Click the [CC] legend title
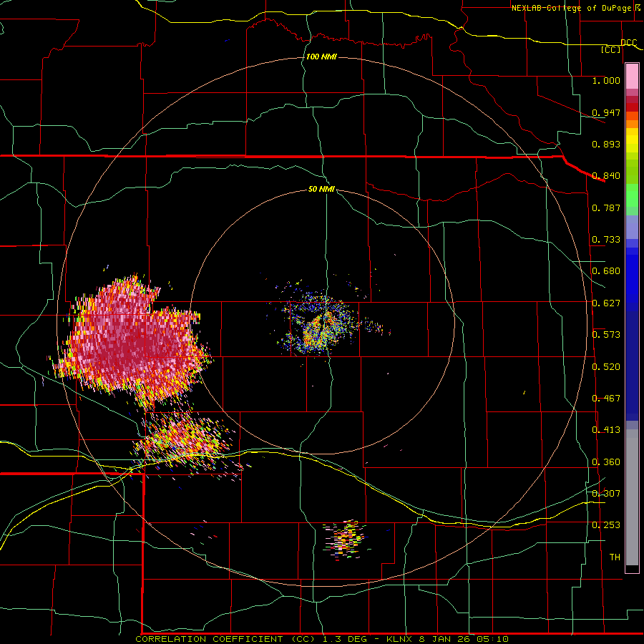The image size is (644, 644). coord(611,49)
